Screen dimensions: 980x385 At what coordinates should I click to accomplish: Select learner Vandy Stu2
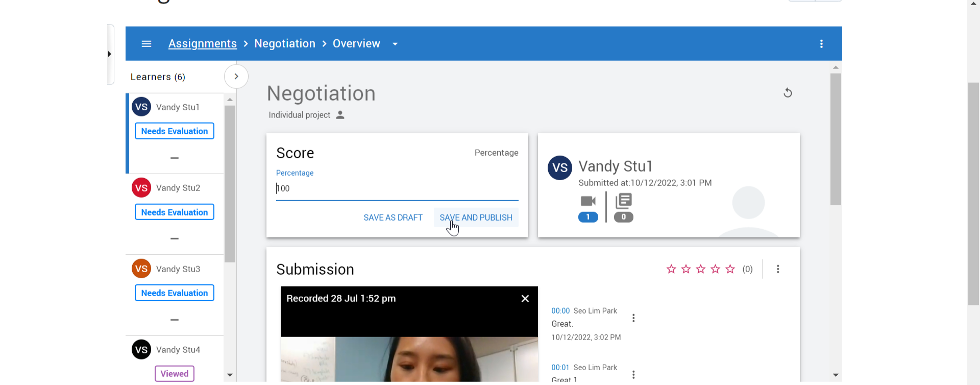(x=178, y=188)
